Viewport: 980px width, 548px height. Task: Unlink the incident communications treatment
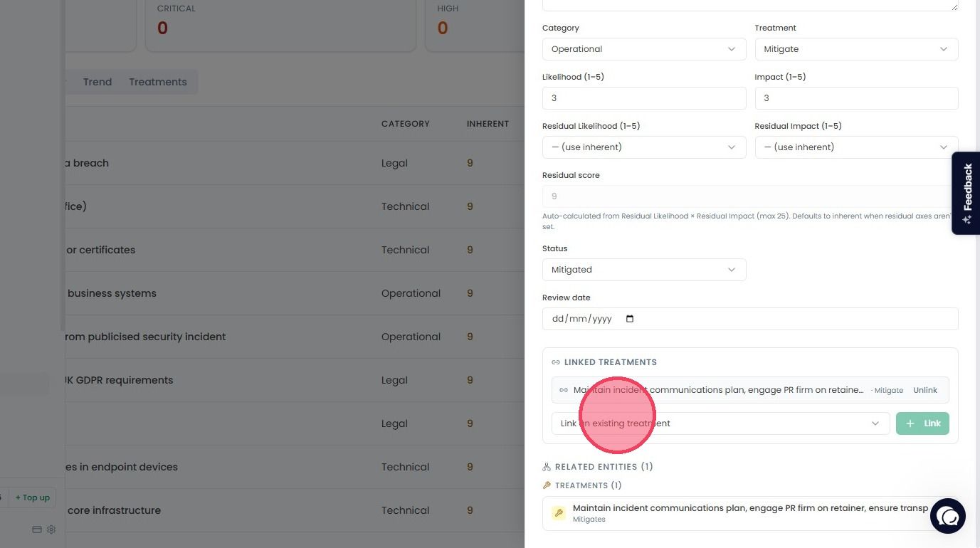click(925, 390)
